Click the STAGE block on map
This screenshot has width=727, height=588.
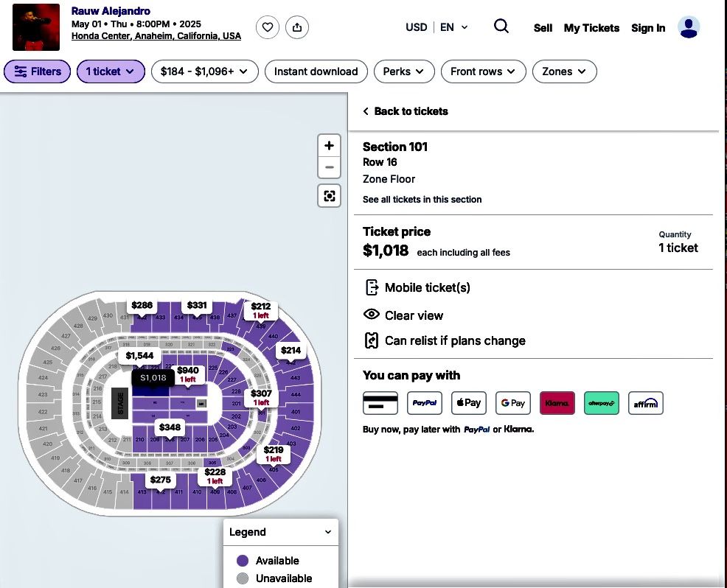pos(120,403)
